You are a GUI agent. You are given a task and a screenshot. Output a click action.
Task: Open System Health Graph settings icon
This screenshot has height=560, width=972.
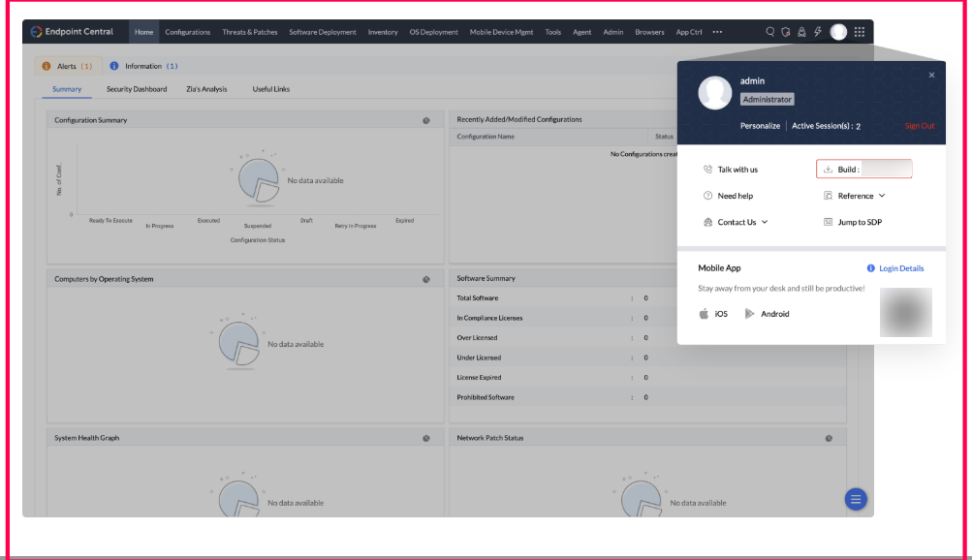[x=425, y=438]
